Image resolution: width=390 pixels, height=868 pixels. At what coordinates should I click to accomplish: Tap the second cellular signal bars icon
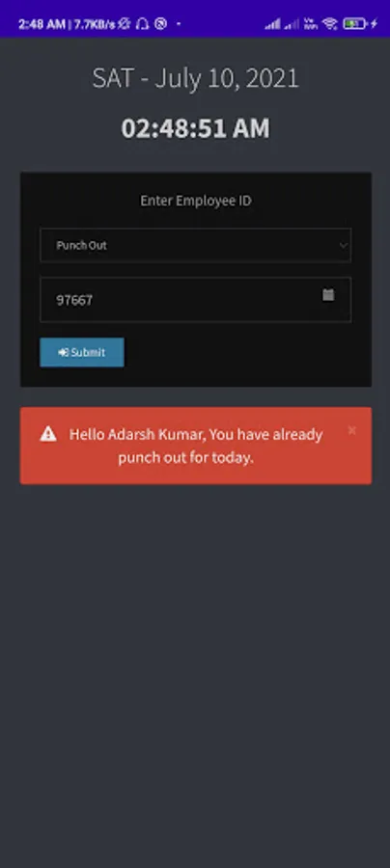click(x=292, y=24)
